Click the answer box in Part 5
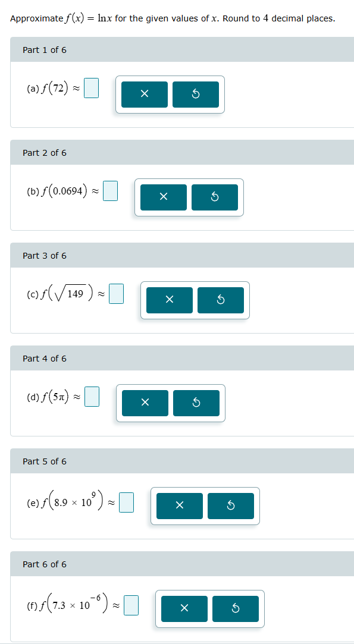This screenshot has height=644, width=354. tap(127, 502)
